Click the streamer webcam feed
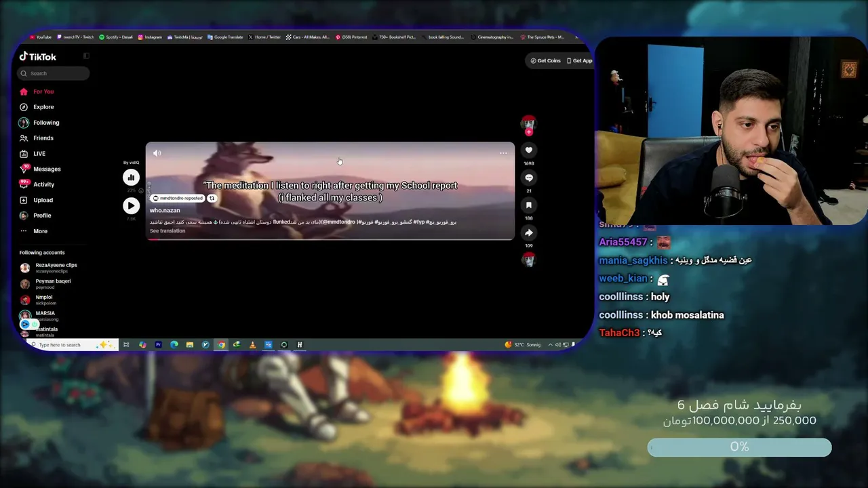This screenshot has width=868, height=488. point(731,132)
